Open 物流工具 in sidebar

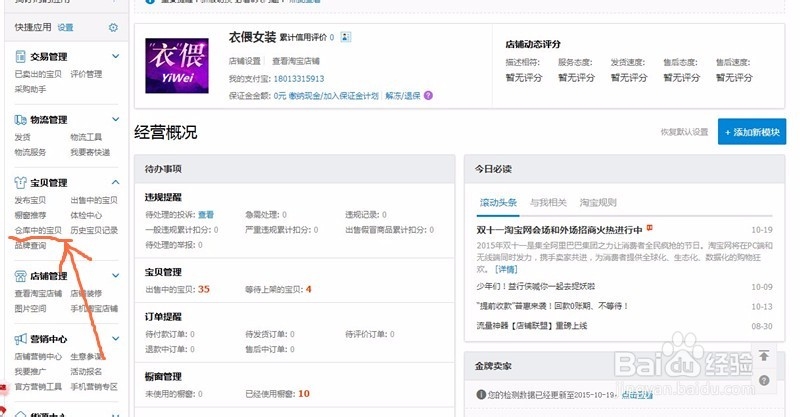pyautogui.click(x=86, y=137)
